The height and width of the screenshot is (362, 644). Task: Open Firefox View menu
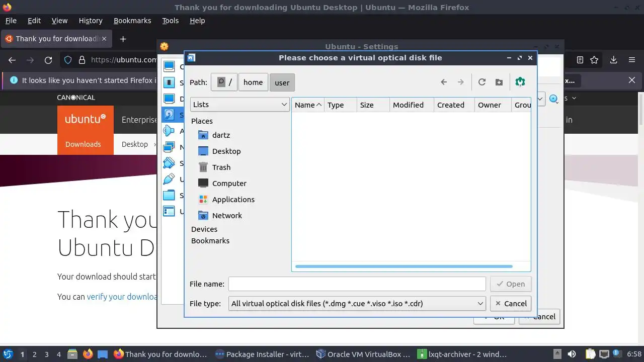click(59, 21)
